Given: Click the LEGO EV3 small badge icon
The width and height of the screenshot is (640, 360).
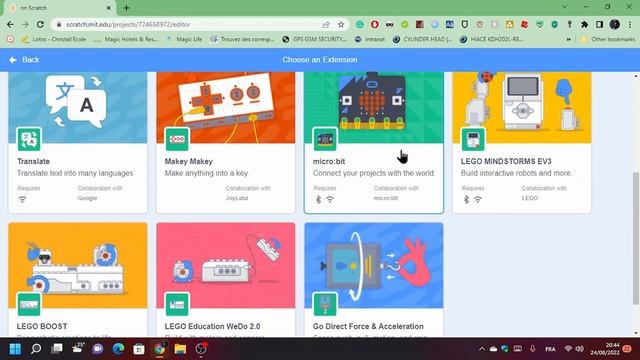Looking at the screenshot, I should point(473,139).
